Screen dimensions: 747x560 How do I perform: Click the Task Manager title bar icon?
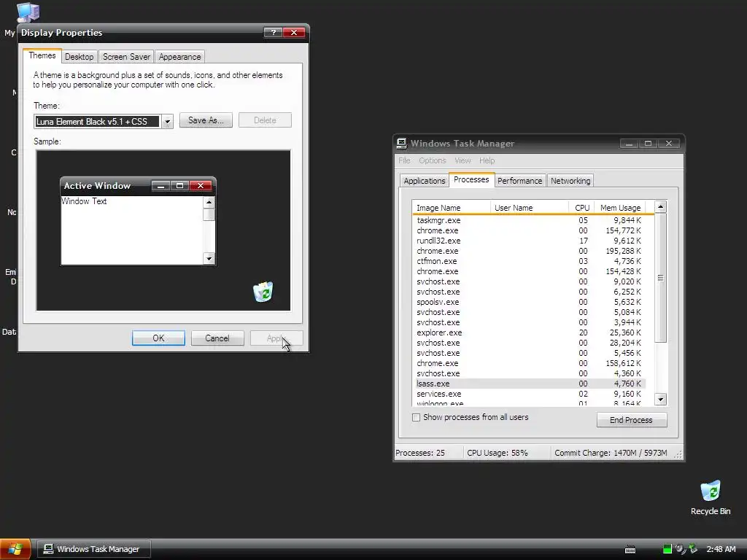point(402,144)
